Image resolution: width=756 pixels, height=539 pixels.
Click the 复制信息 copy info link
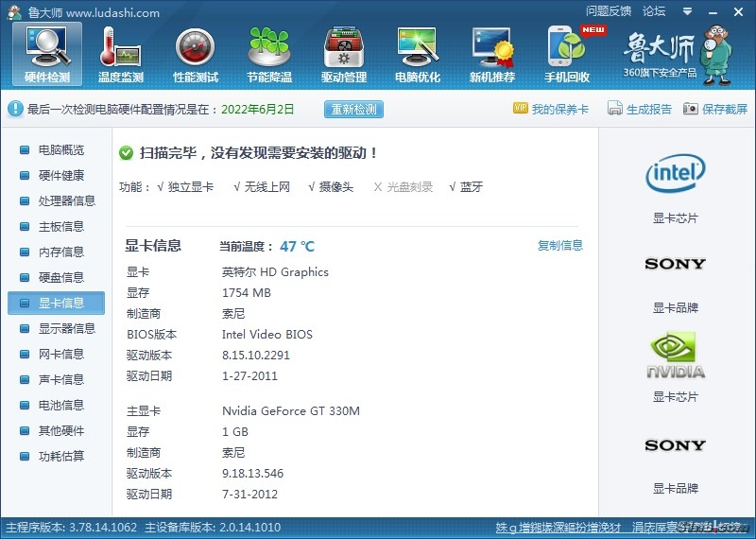pyautogui.click(x=560, y=246)
